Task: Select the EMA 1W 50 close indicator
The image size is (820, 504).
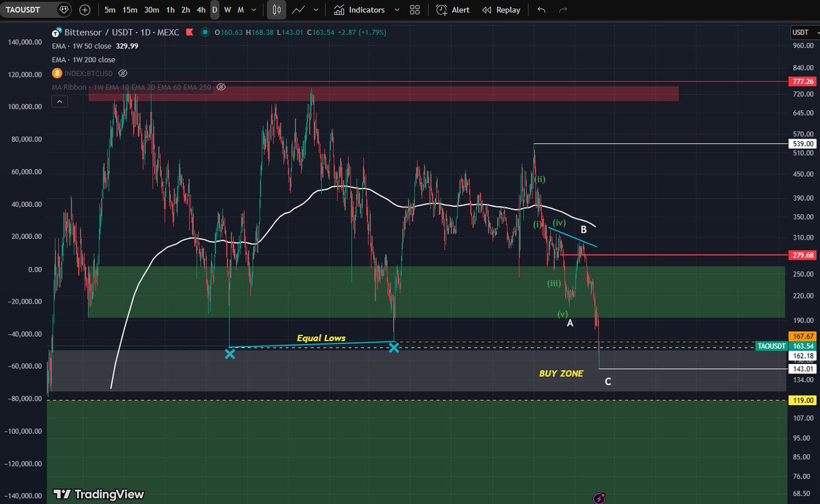Action: tap(81, 46)
